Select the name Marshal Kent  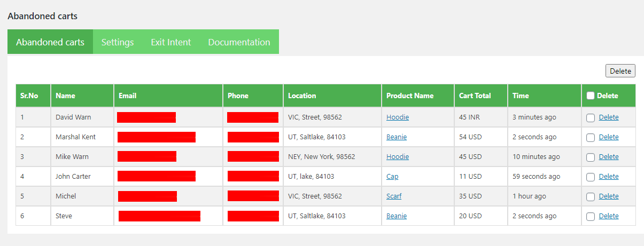pyautogui.click(x=75, y=137)
